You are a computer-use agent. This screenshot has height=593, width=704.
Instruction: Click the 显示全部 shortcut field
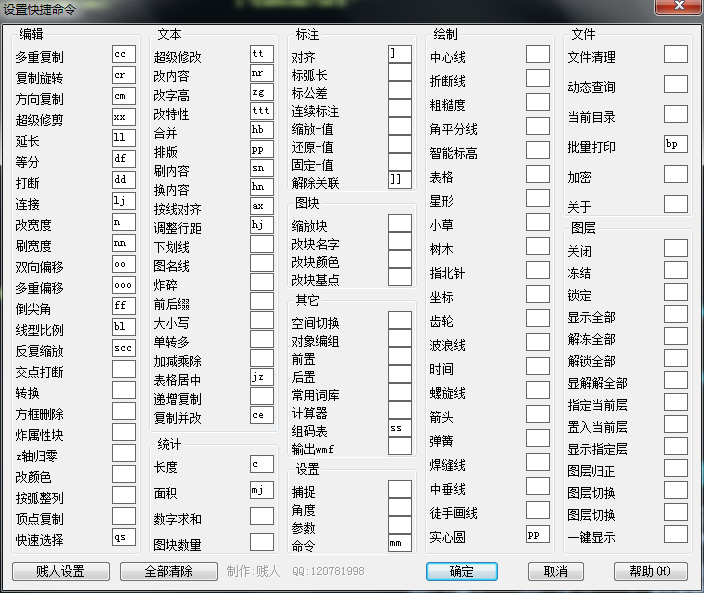point(676,314)
